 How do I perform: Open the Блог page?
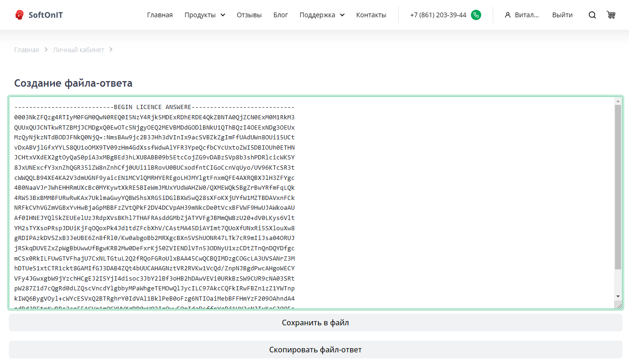[281, 15]
